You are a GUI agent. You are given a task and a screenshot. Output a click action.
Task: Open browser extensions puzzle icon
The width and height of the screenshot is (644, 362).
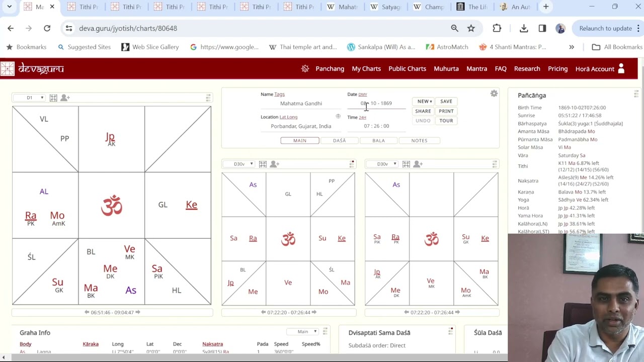[x=497, y=28]
